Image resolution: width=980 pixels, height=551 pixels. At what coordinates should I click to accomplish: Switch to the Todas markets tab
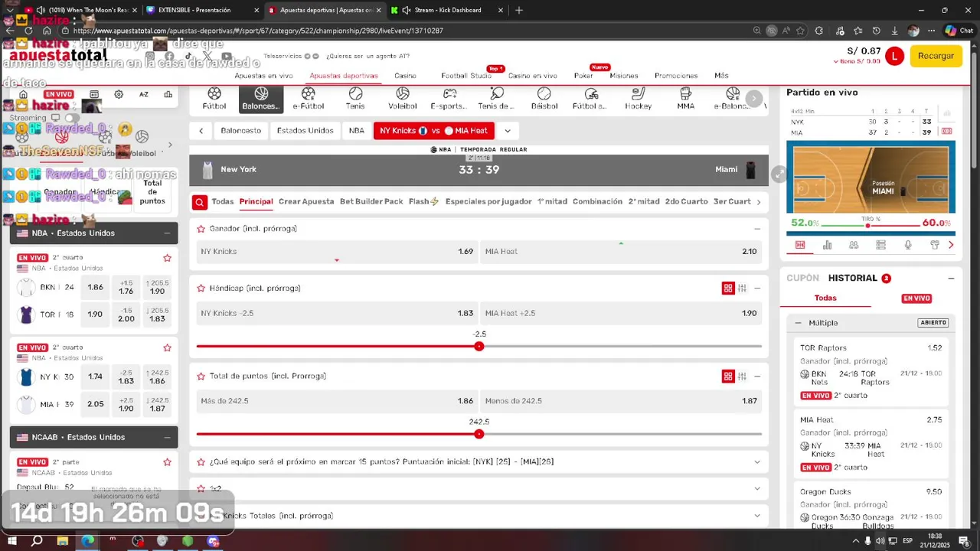click(223, 202)
